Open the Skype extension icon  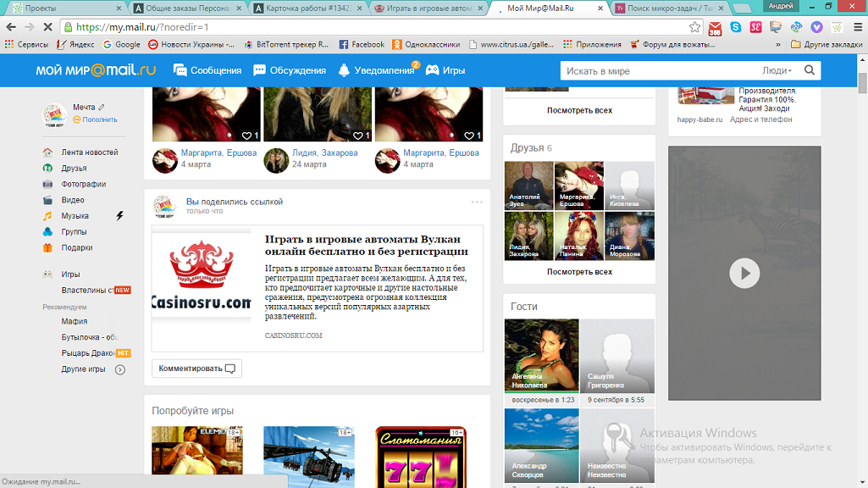coord(736,26)
